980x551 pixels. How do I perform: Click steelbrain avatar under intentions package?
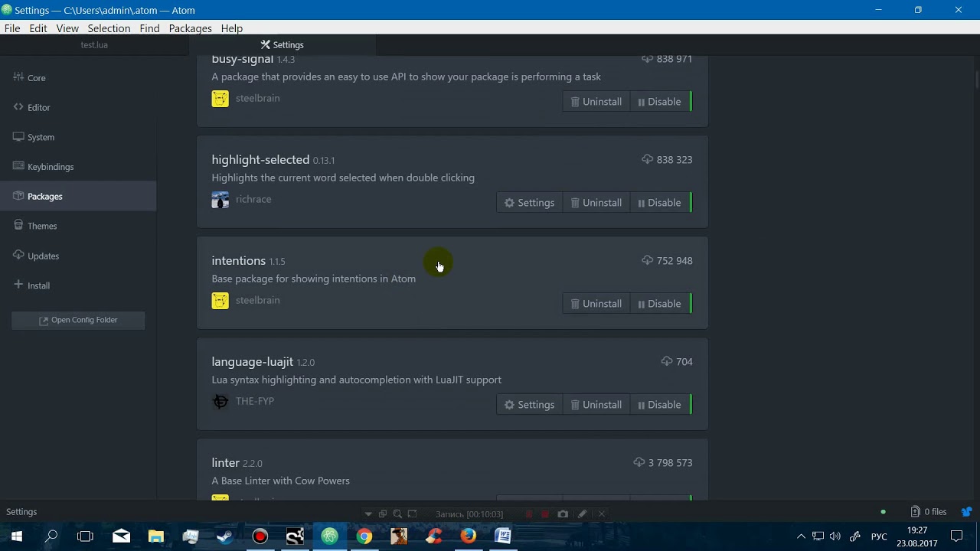tap(220, 301)
